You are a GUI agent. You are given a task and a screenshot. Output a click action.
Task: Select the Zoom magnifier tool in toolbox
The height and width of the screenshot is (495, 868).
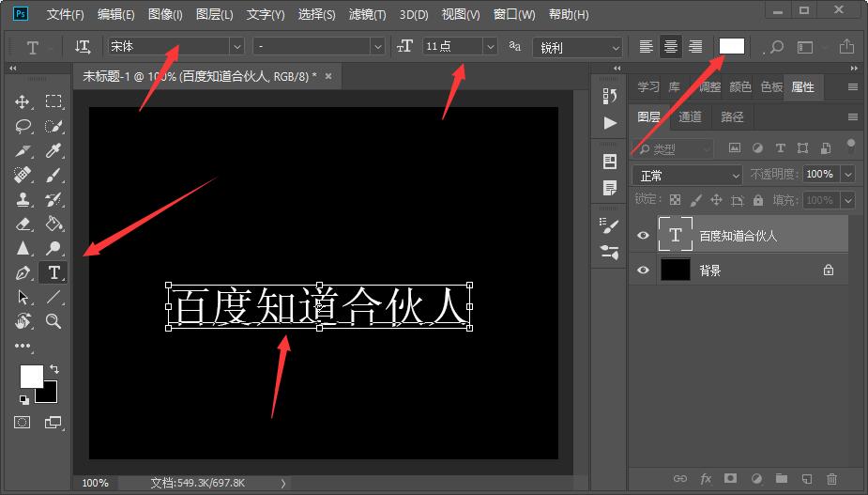[x=53, y=321]
